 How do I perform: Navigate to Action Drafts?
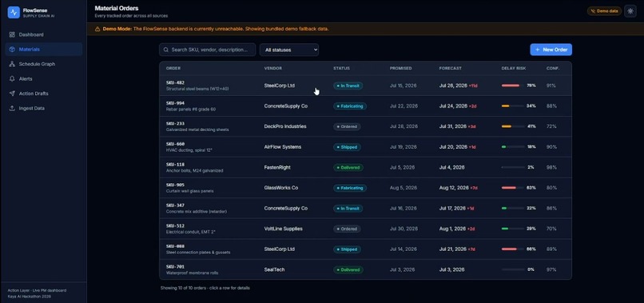pyautogui.click(x=43, y=94)
